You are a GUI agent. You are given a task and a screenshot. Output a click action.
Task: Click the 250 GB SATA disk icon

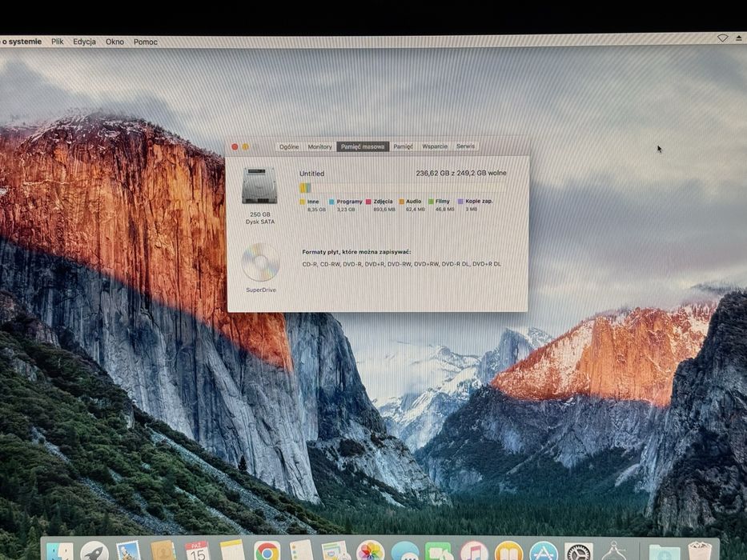(x=259, y=186)
